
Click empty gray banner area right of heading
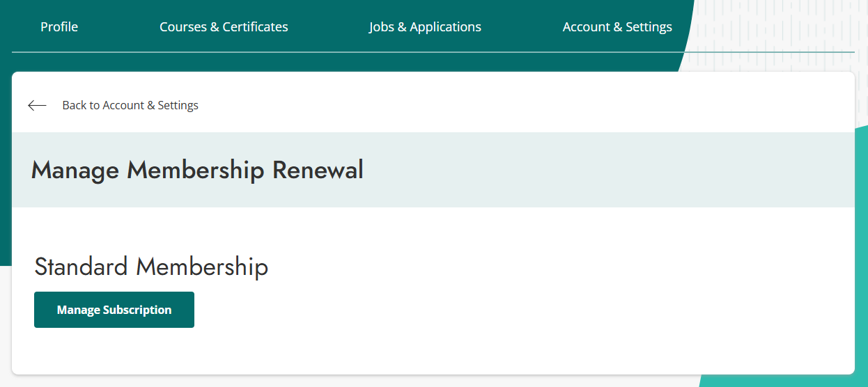click(x=606, y=170)
